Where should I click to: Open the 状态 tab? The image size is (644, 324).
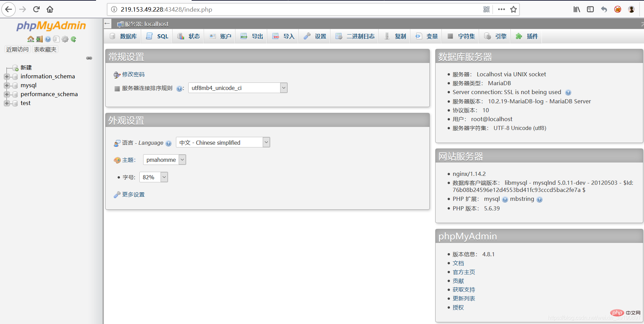[189, 36]
